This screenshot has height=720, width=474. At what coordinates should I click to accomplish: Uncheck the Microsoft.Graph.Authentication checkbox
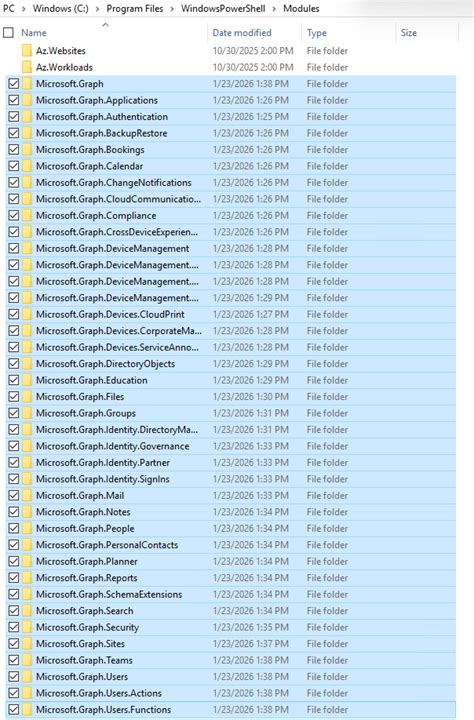coord(14,117)
